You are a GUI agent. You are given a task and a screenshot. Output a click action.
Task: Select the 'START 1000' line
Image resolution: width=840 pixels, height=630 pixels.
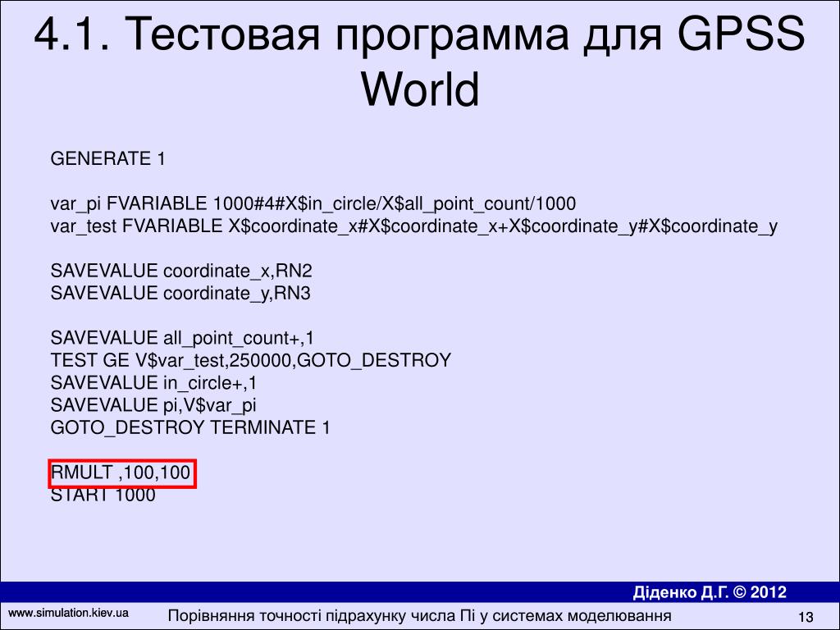pos(103,495)
